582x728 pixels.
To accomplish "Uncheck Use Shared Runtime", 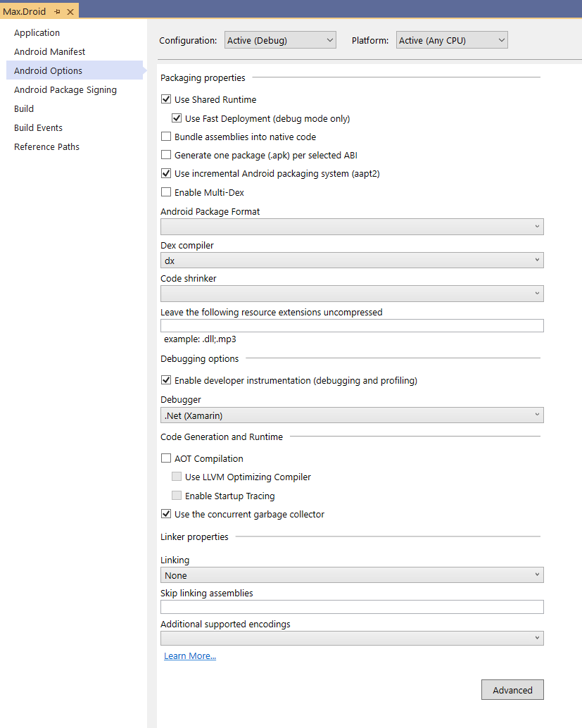I will pos(165,99).
